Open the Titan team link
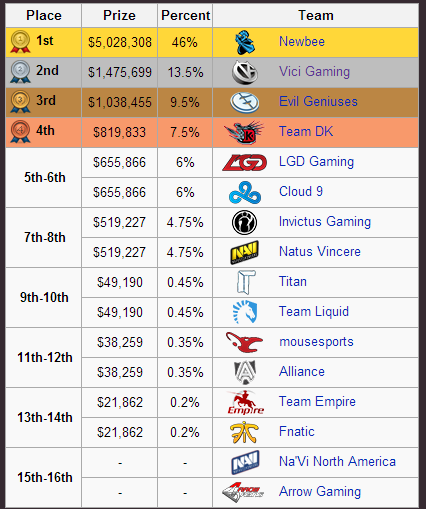The height and width of the screenshot is (509, 426). point(293,282)
